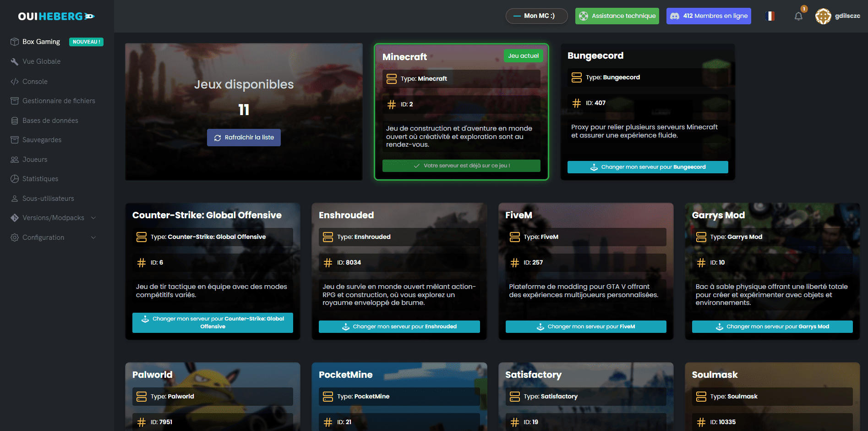Click the hash icon beside ID: 10335
Viewport: 868px width, 431px height.
tap(701, 422)
